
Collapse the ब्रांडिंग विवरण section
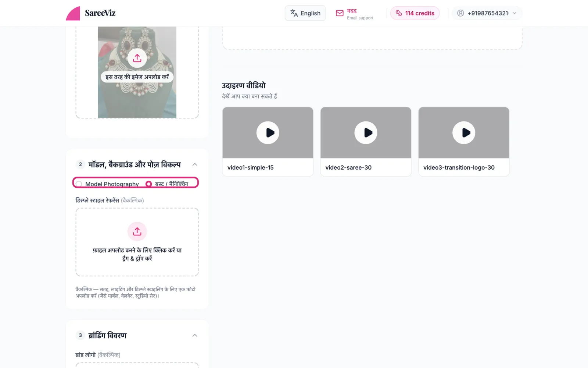[195, 335]
